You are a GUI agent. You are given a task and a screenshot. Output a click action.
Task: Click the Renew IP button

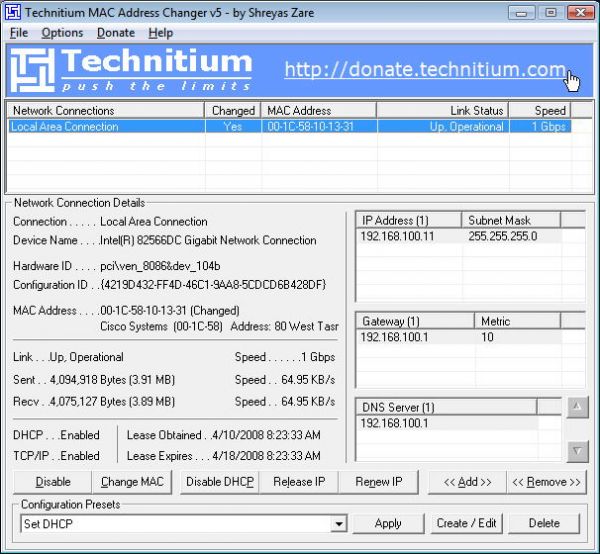point(378,482)
